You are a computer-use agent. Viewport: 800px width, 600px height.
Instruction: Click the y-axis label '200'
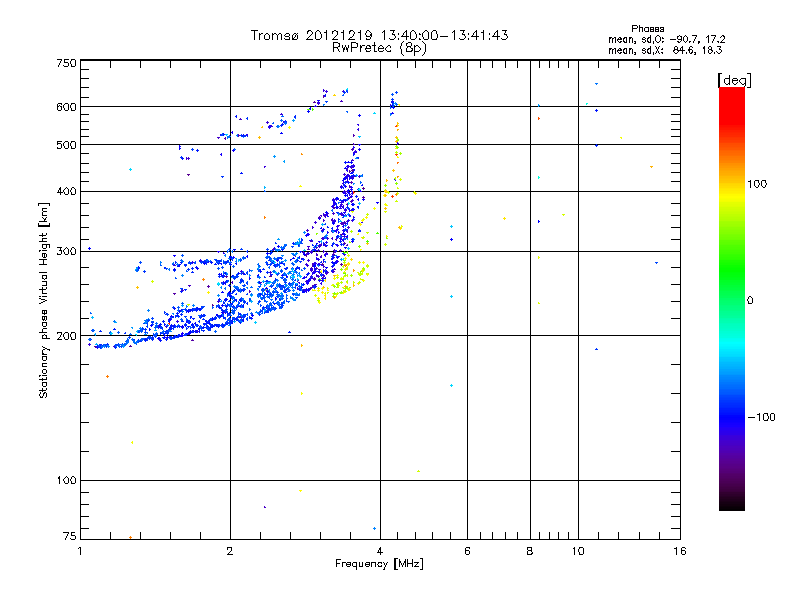[66, 336]
